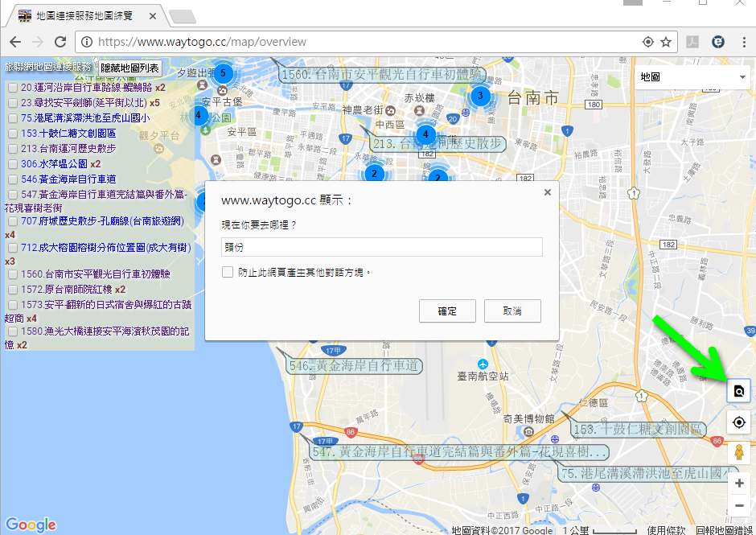Click the my-location crosshair map button
This screenshot has height=535, width=756.
(x=738, y=422)
